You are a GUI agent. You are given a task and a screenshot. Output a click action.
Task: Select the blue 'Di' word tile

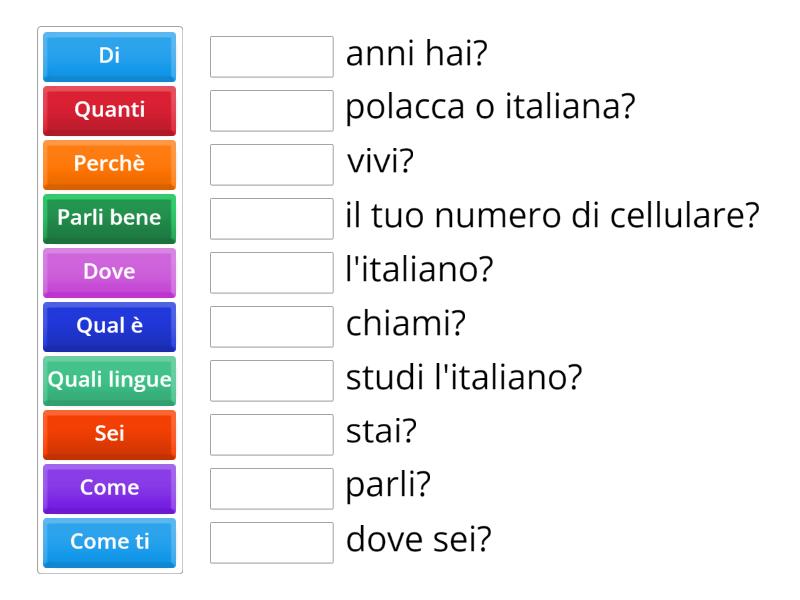pos(108,57)
